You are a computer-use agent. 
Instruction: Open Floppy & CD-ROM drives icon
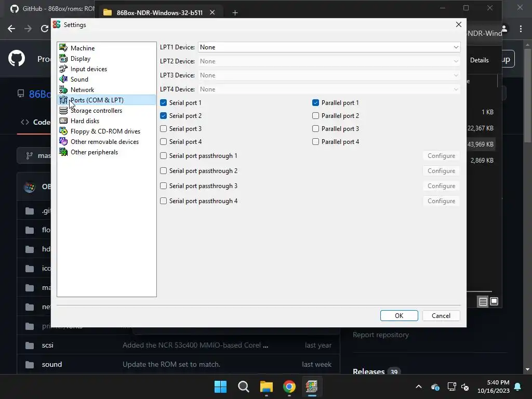(63, 131)
